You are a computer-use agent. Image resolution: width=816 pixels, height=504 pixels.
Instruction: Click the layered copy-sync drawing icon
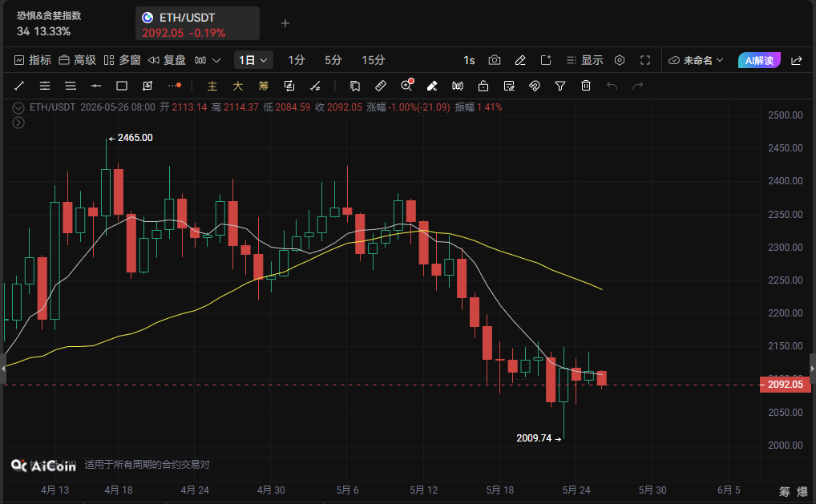289,86
